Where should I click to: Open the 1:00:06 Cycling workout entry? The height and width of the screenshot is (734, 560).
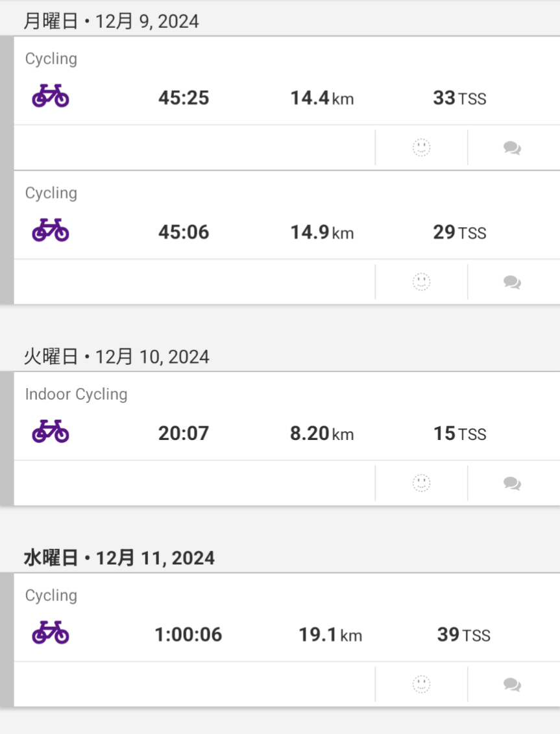188,635
